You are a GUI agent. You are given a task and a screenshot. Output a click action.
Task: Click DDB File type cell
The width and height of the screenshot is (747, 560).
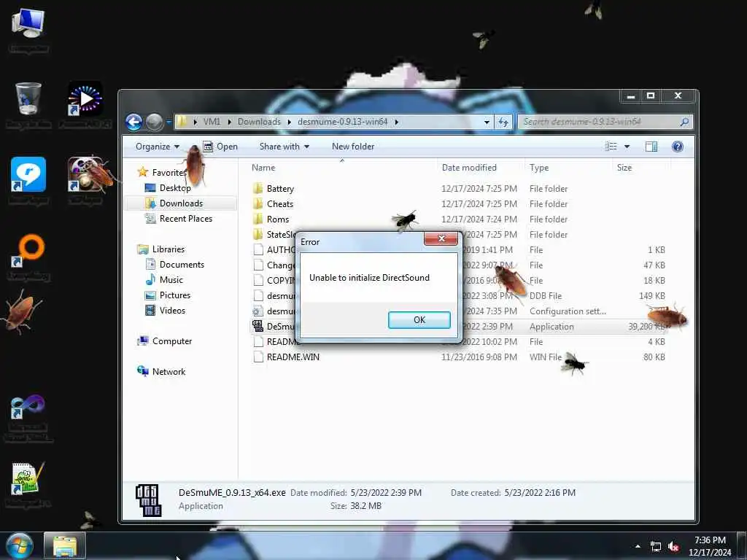click(546, 296)
